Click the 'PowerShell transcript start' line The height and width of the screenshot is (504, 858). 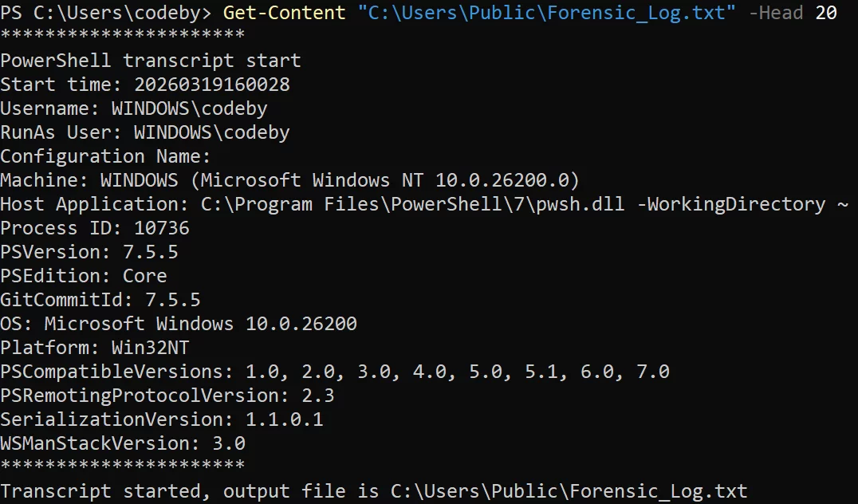(x=151, y=61)
